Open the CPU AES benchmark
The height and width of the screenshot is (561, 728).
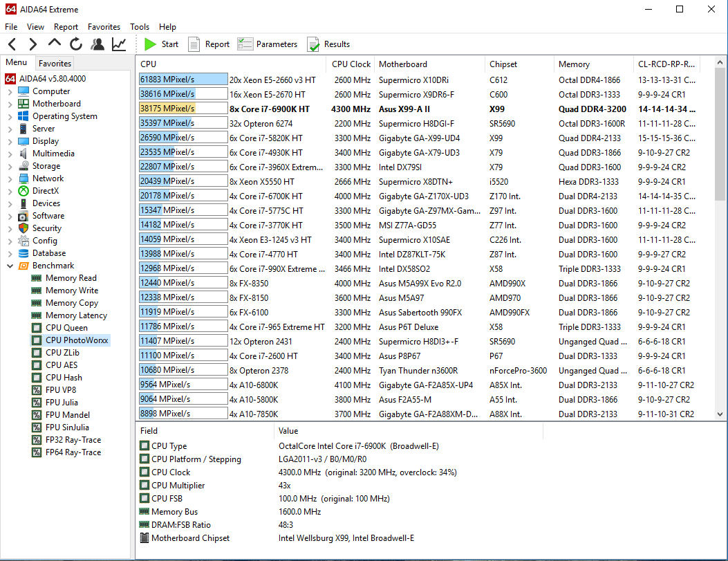[x=62, y=365]
